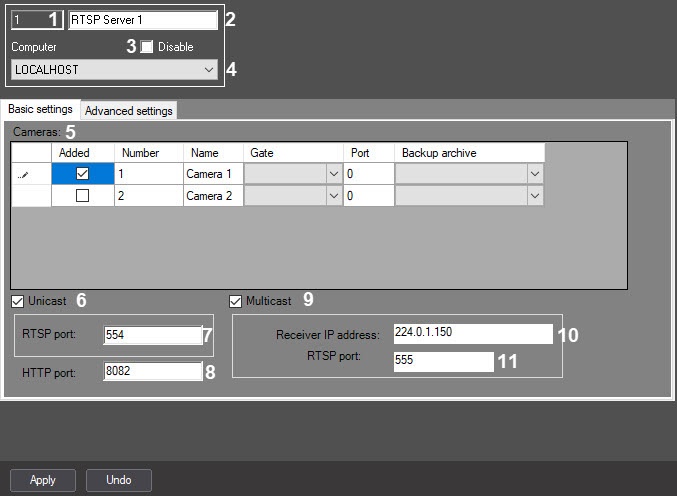
Task: Edit the Receiver IP address field
Action: [x=465, y=333]
